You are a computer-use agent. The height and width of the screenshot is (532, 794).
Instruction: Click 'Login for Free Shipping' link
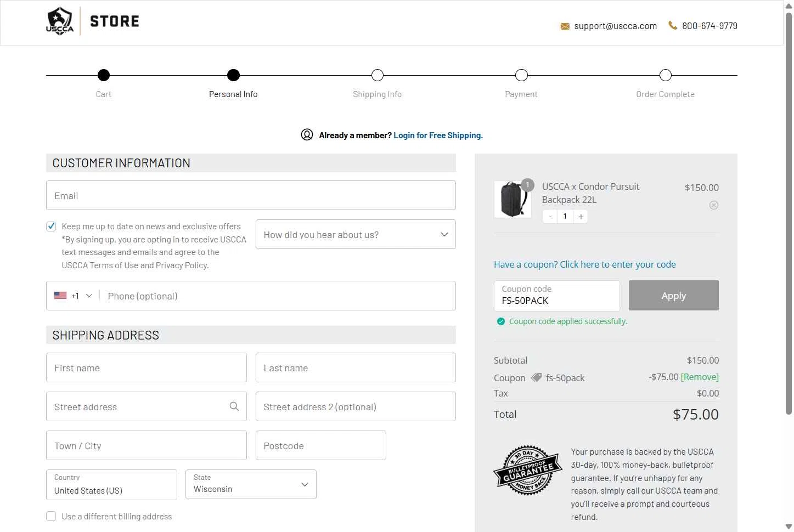[x=438, y=135]
